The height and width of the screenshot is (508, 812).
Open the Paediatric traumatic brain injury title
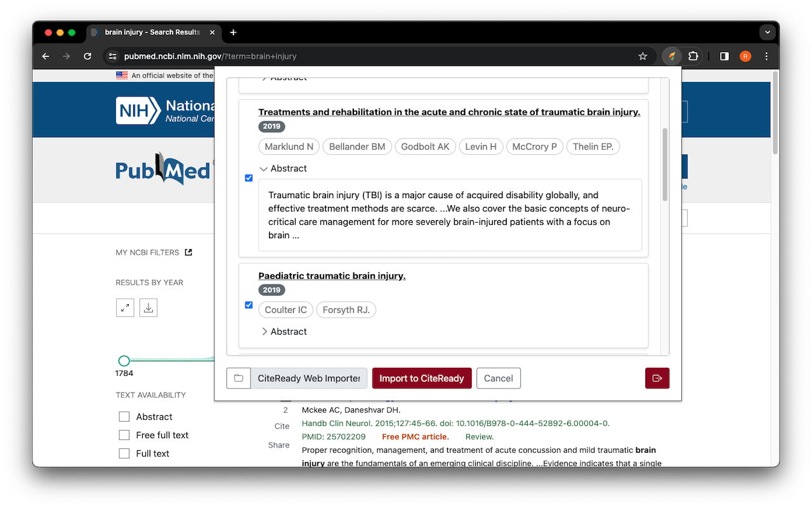click(x=332, y=276)
